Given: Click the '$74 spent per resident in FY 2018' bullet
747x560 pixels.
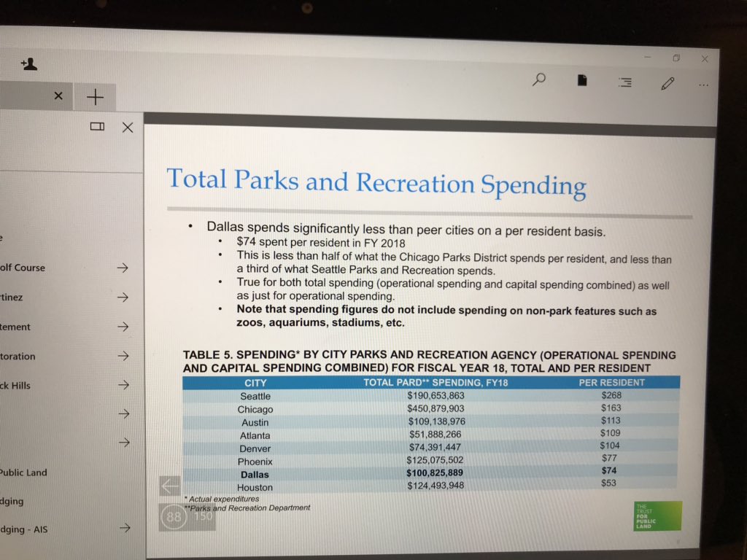Looking at the screenshot, I should pyautogui.click(x=321, y=242).
